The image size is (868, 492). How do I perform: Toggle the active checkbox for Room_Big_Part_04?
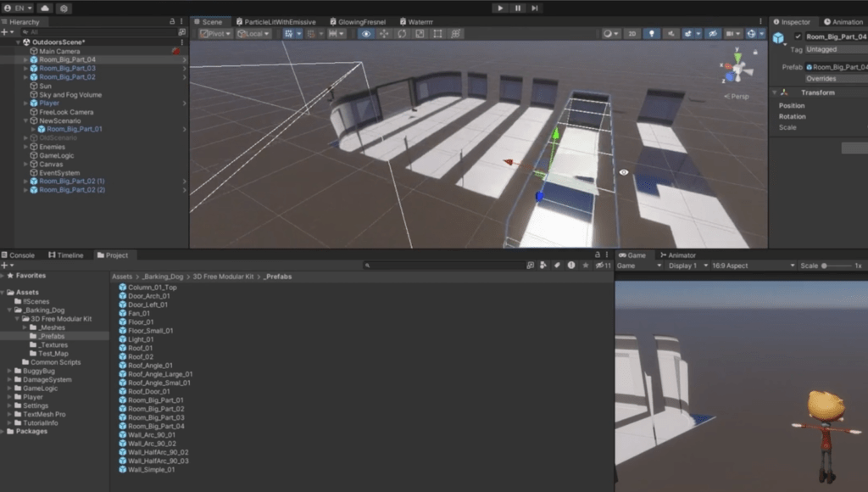click(798, 36)
